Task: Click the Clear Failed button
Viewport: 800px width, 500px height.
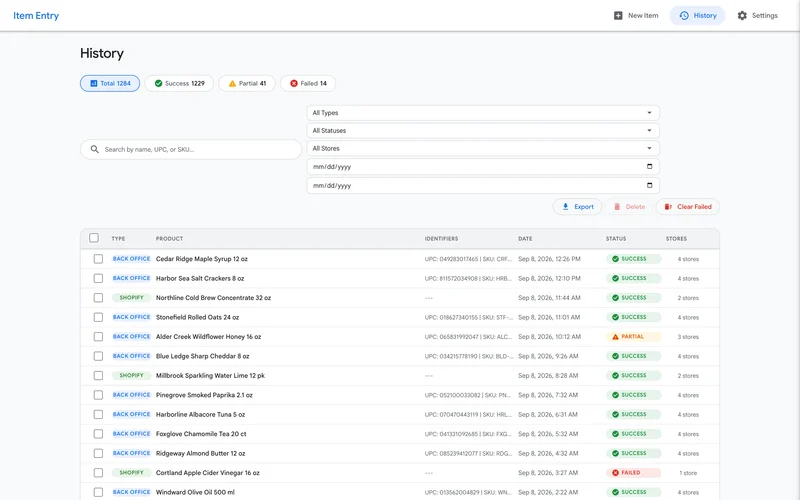Action: (x=688, y=207)
